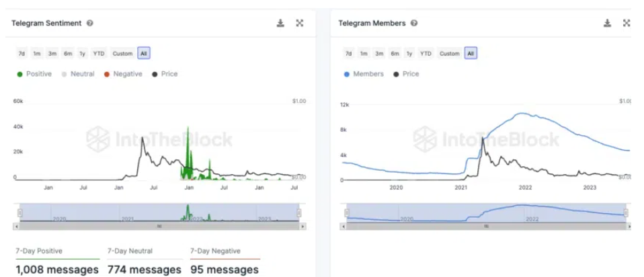
Task: Click right handle of members range navigator
Action: [x=626, y=212]
